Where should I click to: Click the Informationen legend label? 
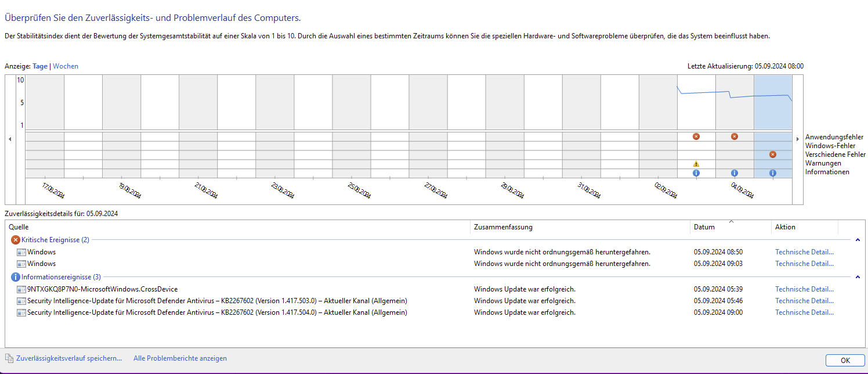point(827,172)
